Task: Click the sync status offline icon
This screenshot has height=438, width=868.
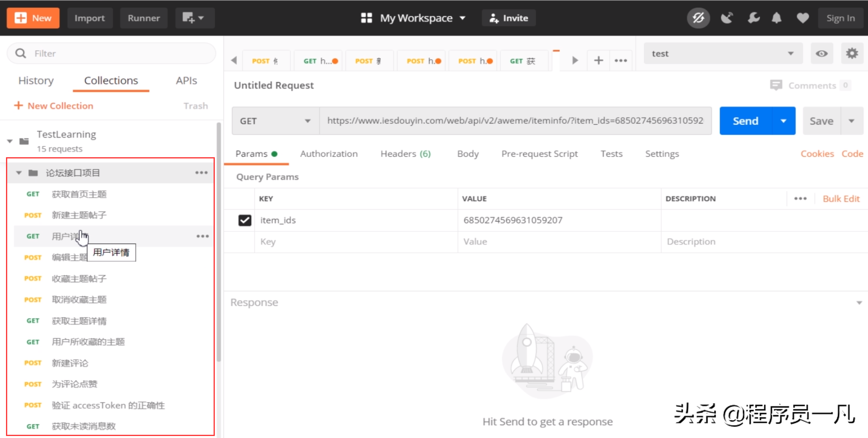Action: pos(698,18)
